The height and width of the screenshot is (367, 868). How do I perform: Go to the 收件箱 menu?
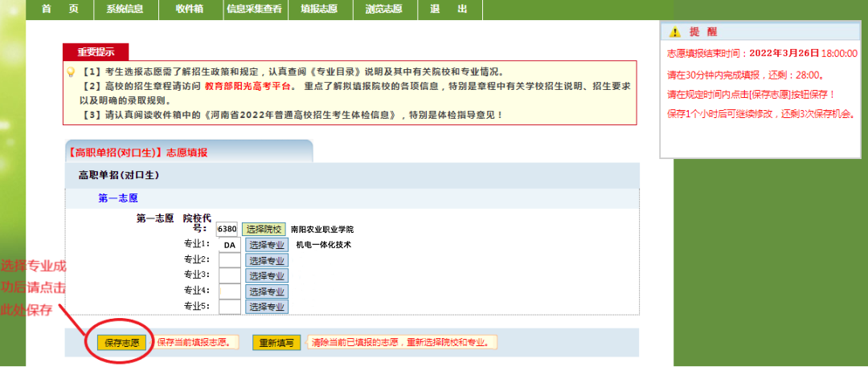pyautogui.click(x=191, y=10)
